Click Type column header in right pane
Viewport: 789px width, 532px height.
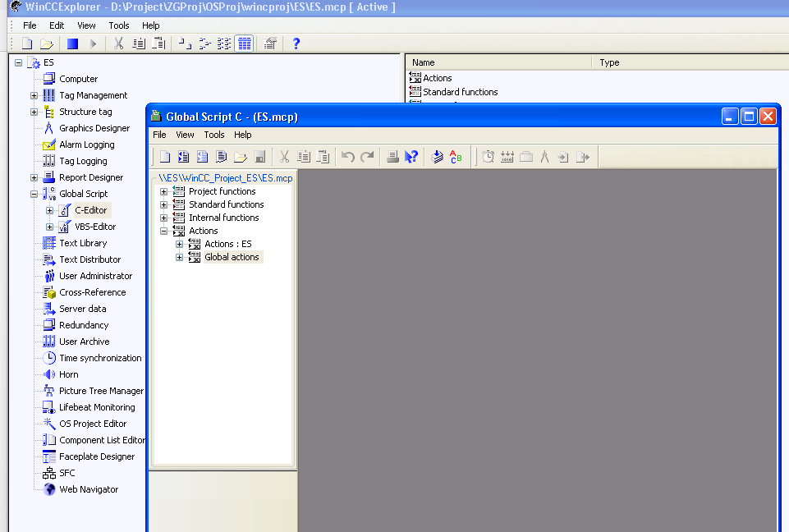(x=691, y=62)
